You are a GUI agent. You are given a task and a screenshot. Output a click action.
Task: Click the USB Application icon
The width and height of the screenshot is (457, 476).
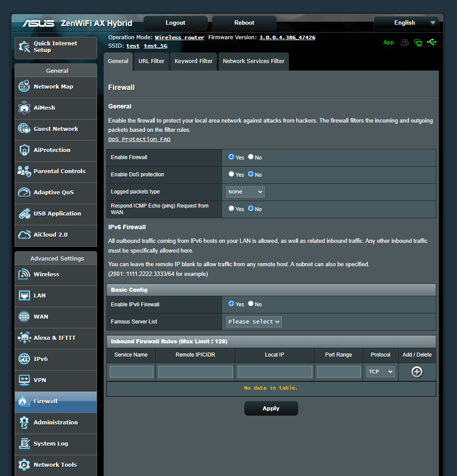(24, 213)
